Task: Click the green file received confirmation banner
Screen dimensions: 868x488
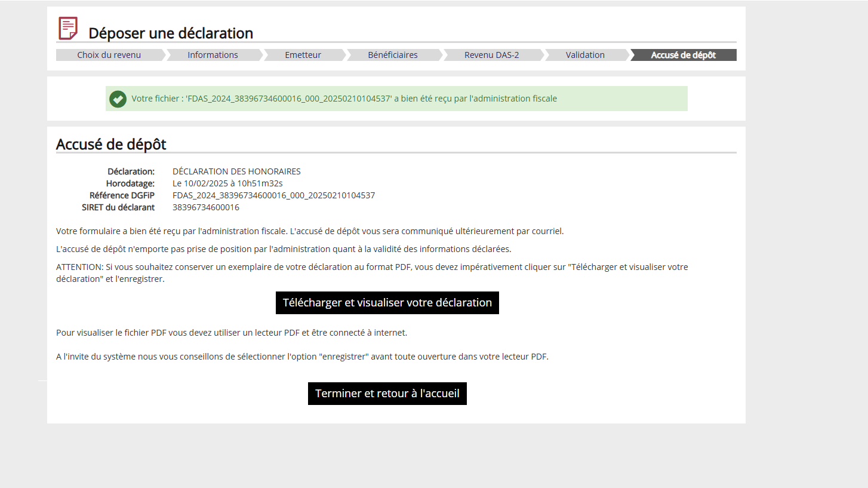Action: point(396,99)
